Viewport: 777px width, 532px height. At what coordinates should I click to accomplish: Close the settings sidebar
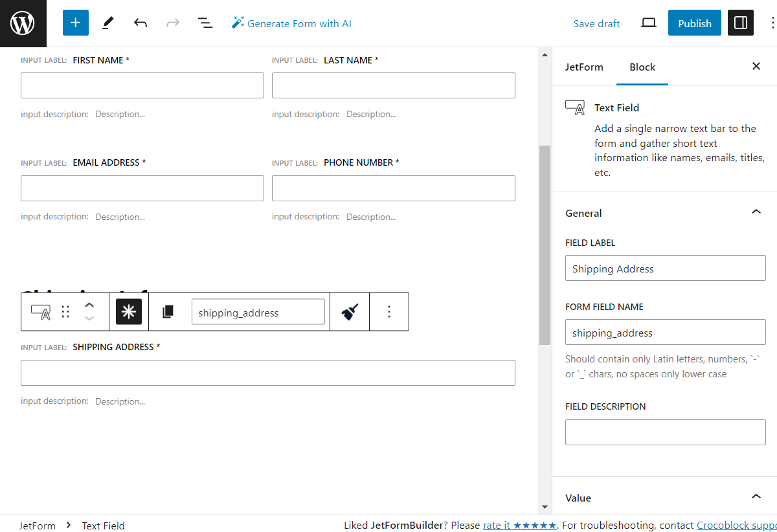coord(756,66)
